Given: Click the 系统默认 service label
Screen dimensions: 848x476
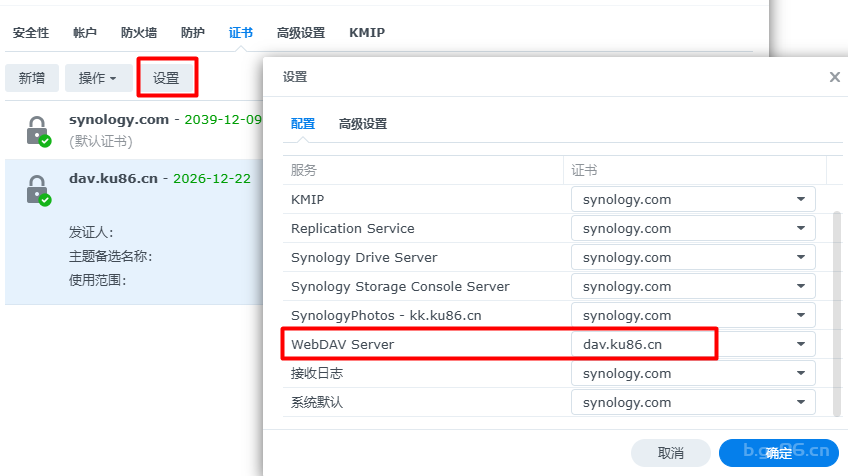Looking at the screenshot, I should click(x=317, y=402).
